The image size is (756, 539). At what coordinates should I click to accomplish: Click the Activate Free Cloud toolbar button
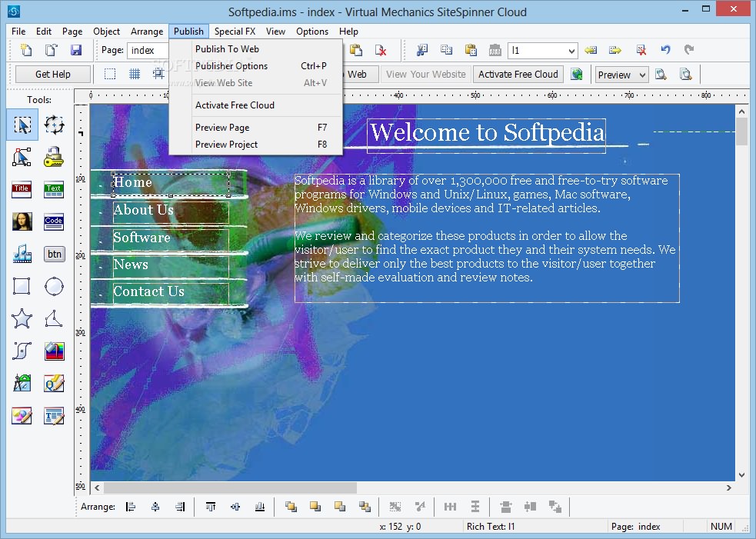518,75
